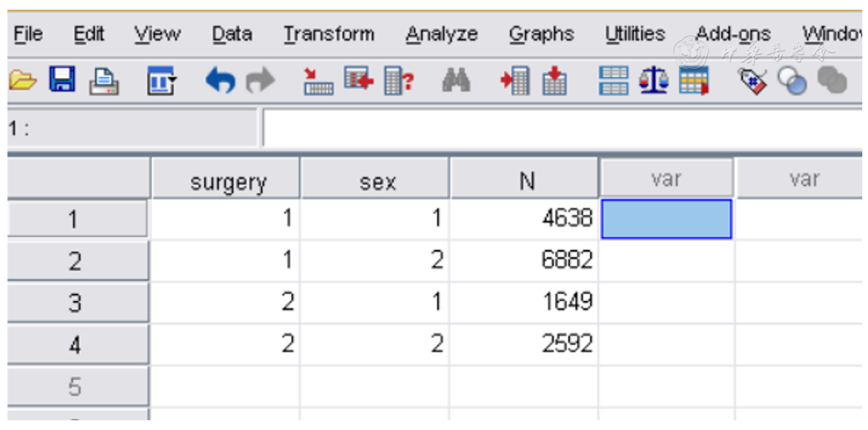The image size is (868, 430).
Task: Undo the last action with the blue arrow
Action: point(220,81)
